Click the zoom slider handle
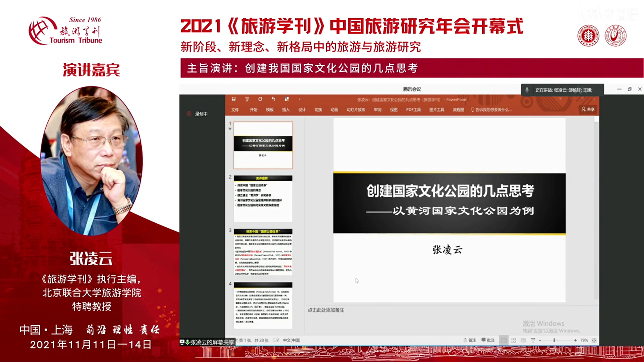The width and height of the screenshot is (644, 362). tap(554, 340)
